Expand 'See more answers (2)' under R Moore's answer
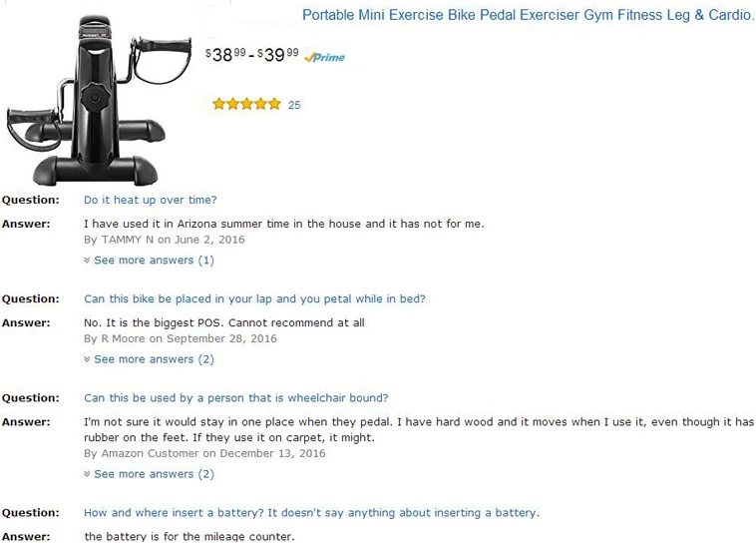 click(154, 359)
